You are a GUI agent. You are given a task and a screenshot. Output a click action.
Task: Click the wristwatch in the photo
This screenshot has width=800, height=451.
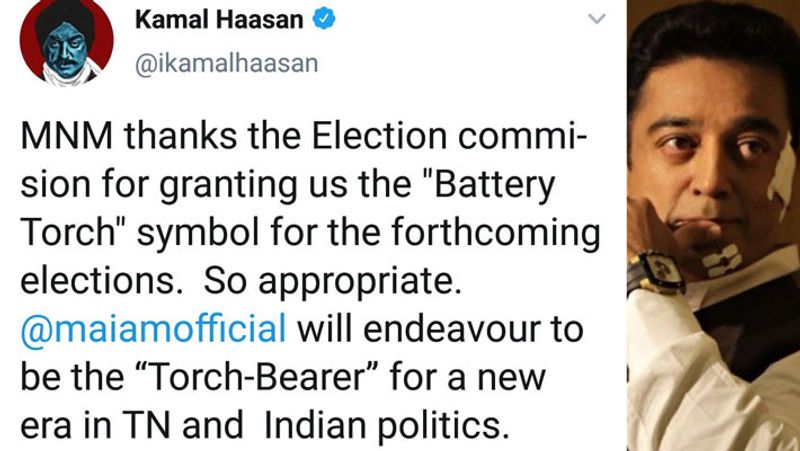[656, 273]
